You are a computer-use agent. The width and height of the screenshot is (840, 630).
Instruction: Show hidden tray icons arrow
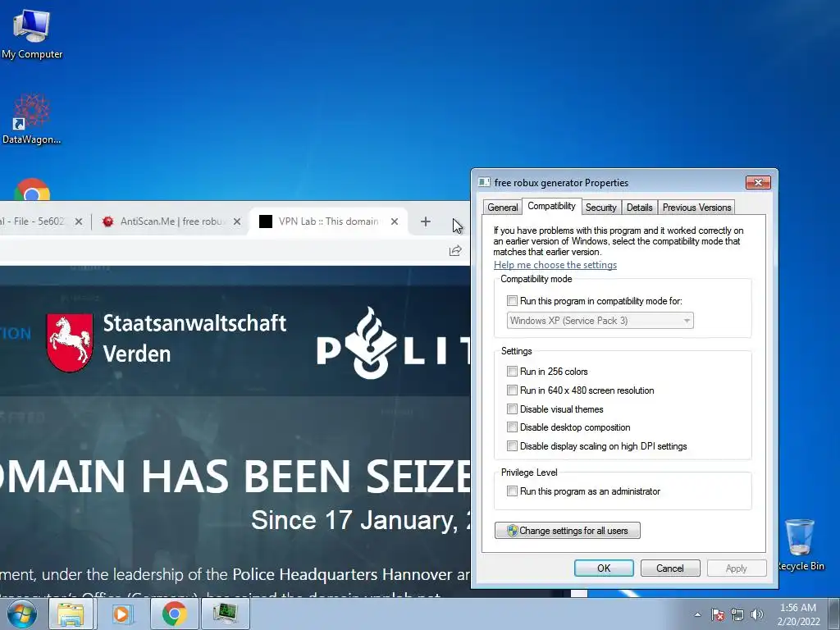coord(697,614)
